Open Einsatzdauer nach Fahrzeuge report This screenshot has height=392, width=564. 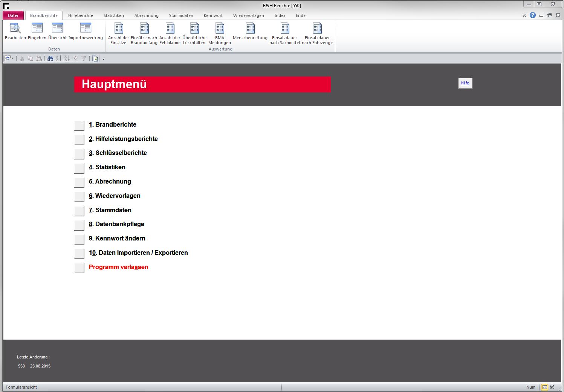(x=317, y=34)
